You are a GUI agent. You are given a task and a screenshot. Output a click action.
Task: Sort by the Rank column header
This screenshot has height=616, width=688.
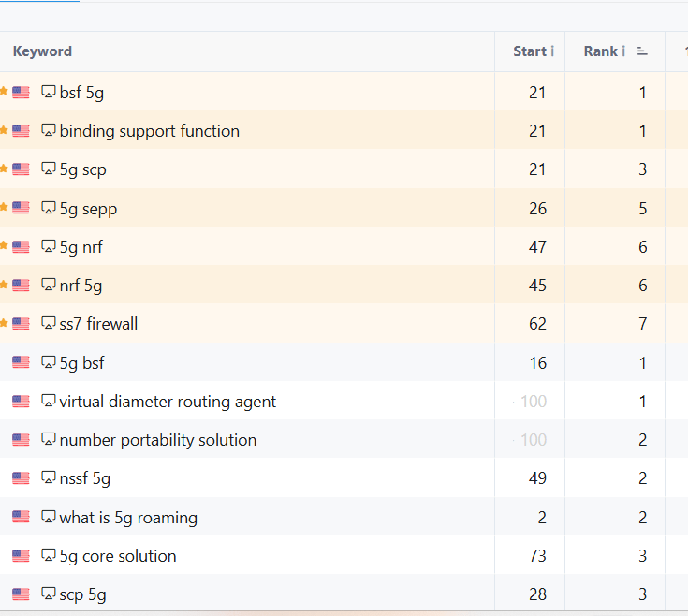600,51
